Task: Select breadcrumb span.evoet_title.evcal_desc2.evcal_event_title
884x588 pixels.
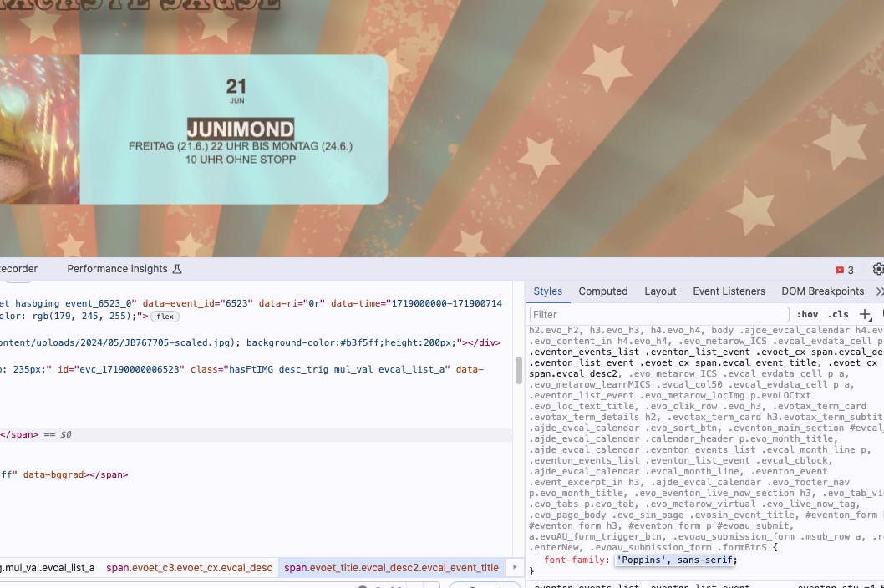Action: (391, 568)
